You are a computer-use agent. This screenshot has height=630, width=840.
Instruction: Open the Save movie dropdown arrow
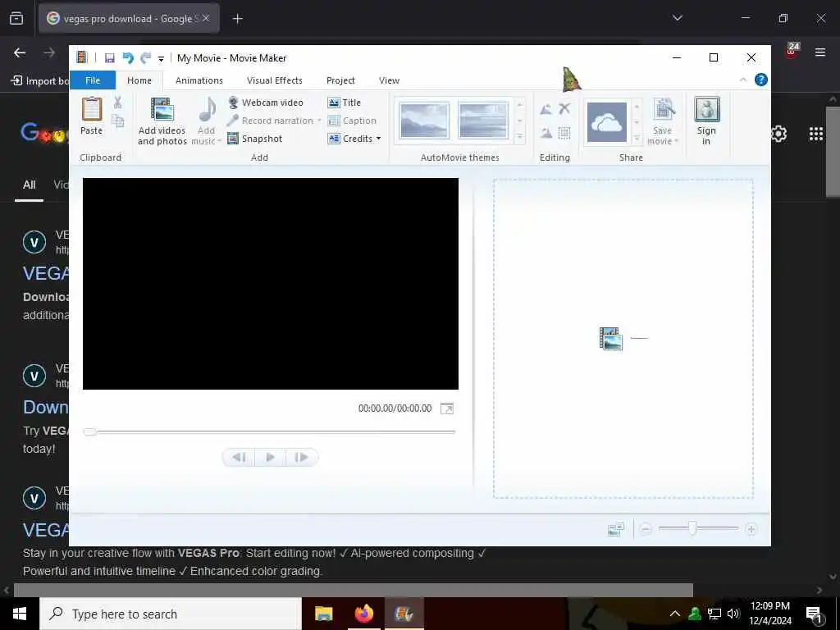coord(677,141)
